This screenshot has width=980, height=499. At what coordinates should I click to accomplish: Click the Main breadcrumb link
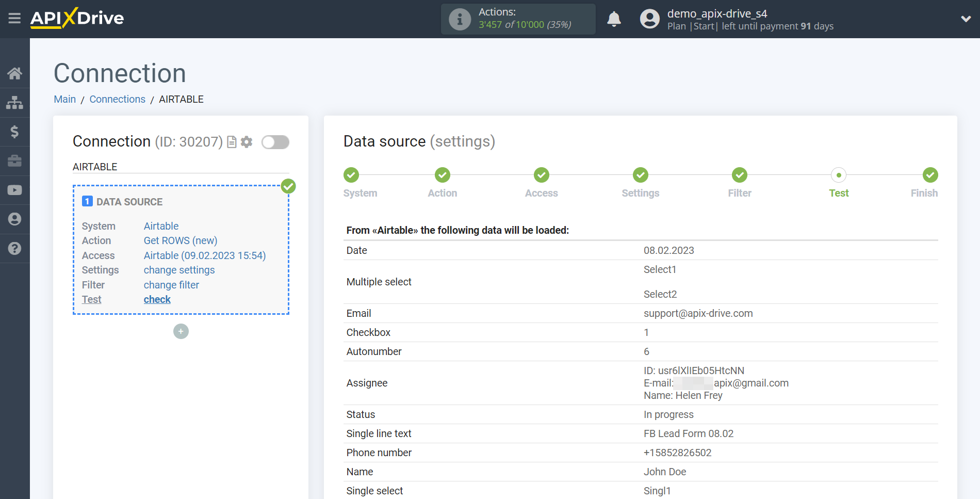65,99
